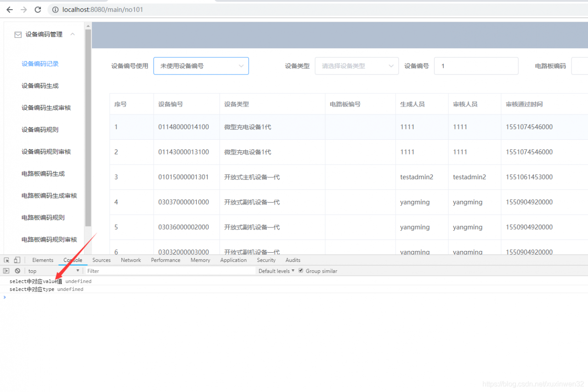The width and height of the screenshot is (588, 392).
Task: Switch to the Elements DevTools tab
Action: pos(43,260)
